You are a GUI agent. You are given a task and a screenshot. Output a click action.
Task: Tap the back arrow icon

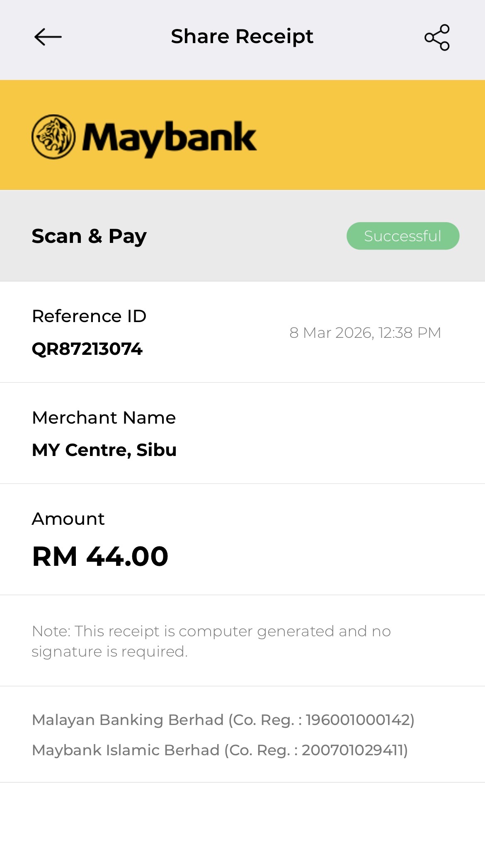pyautogui.click(x=48, y=37)
